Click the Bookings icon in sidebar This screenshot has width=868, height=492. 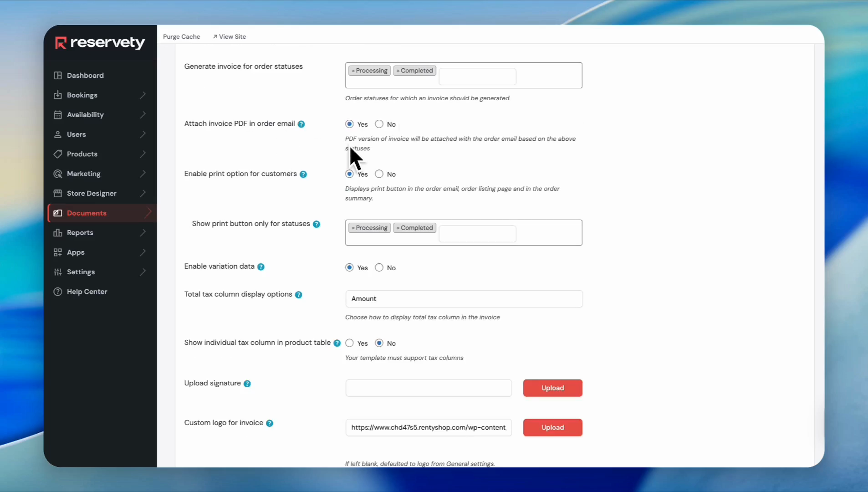coord(58,95)
